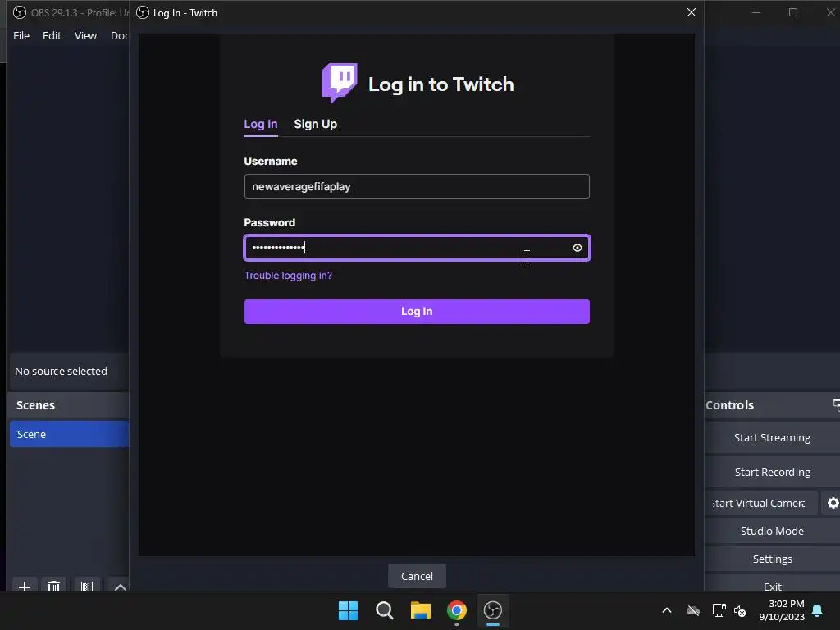Click Start Streaming in OBS Controls
Viewport: 840px width, 630px height.
tap(772, 438)
